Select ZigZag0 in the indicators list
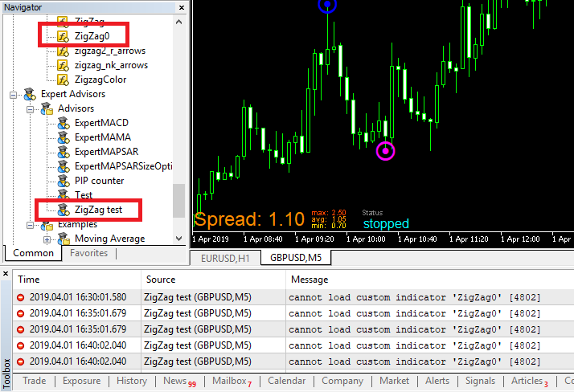This screenshot has height=392, width=574. pyautogui.click(x=92, y=36)
